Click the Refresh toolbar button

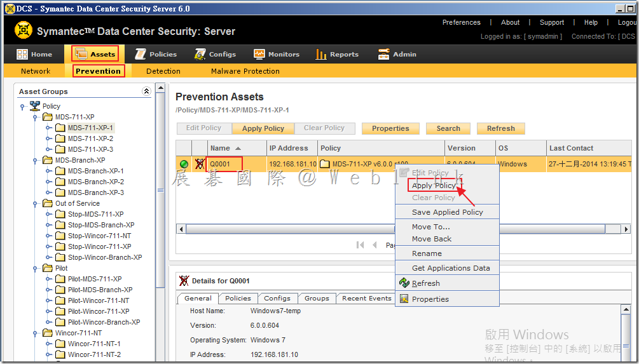tap(501, 128)
